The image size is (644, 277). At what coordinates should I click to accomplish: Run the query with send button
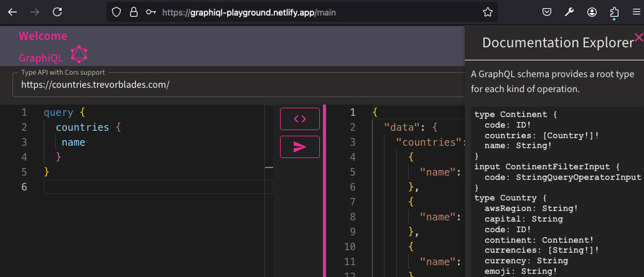[x=300, y=147]
